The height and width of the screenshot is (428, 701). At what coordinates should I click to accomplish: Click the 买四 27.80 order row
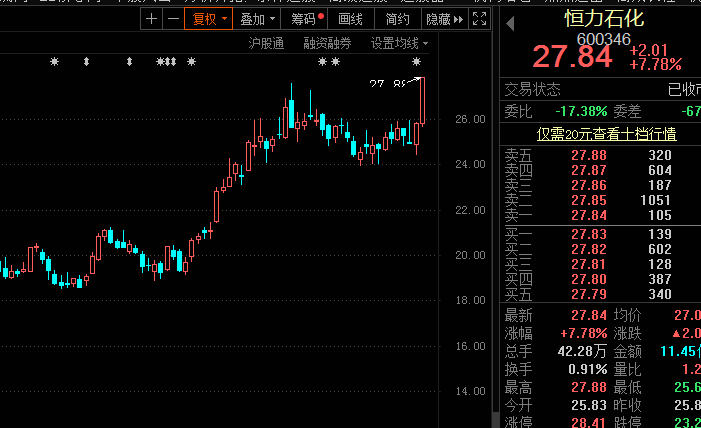click(x=600, y=280)
